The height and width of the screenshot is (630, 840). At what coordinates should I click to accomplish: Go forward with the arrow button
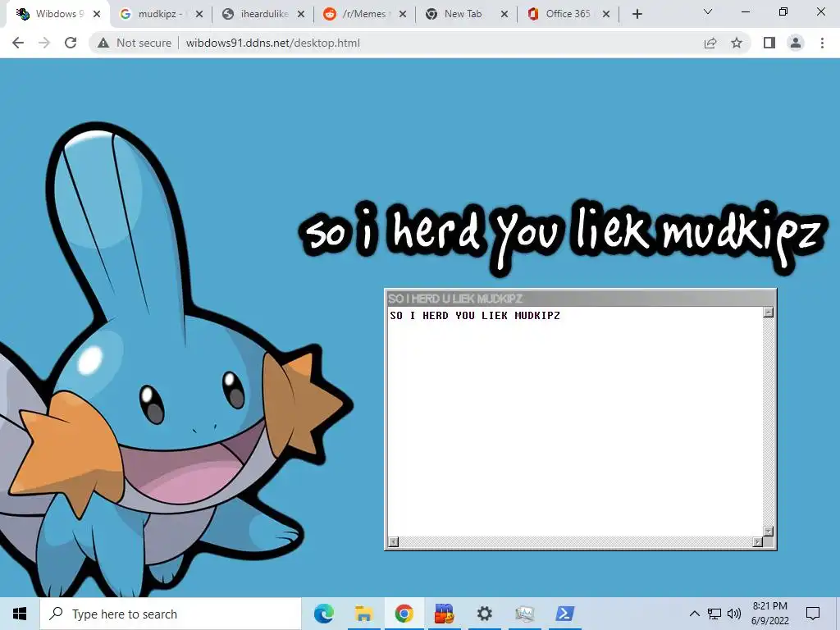[44, 43]
